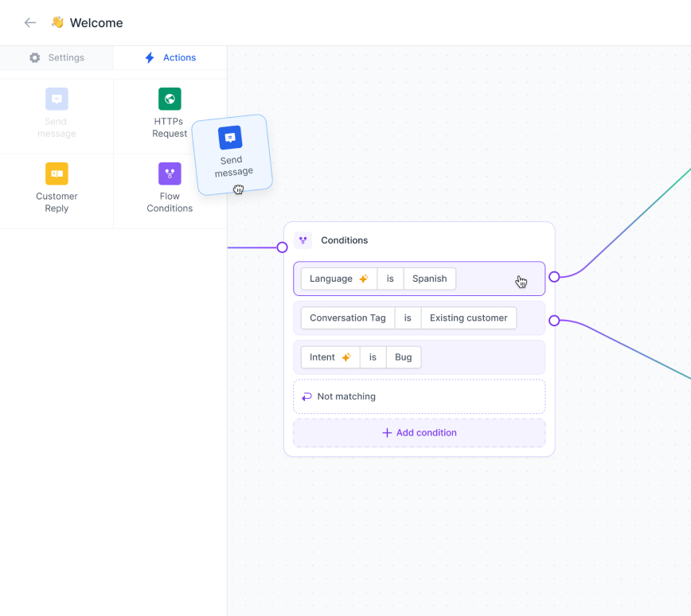Open the 'is' operator of Intent condition
The image size is (691, 616).
click(x=373, y=357)
